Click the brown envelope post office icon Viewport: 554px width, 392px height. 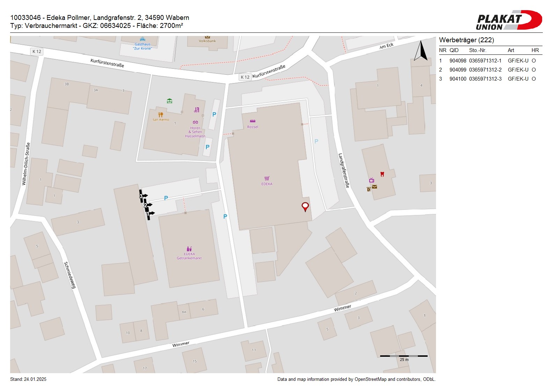(374, 187)
